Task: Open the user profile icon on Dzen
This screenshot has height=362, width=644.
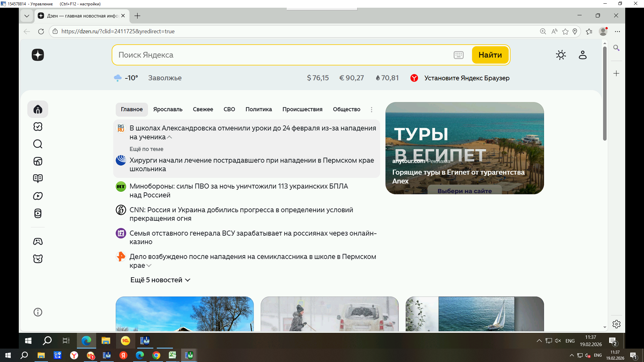Action: coord(583,55)
